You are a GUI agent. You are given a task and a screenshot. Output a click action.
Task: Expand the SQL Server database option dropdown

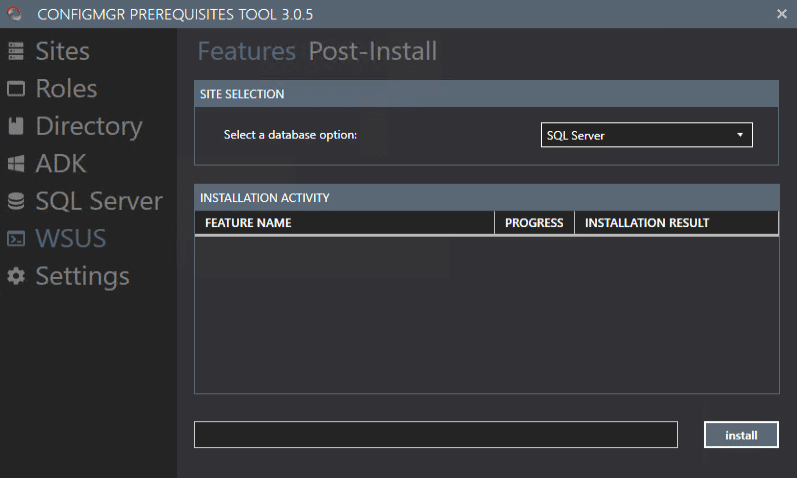point(645,135)
